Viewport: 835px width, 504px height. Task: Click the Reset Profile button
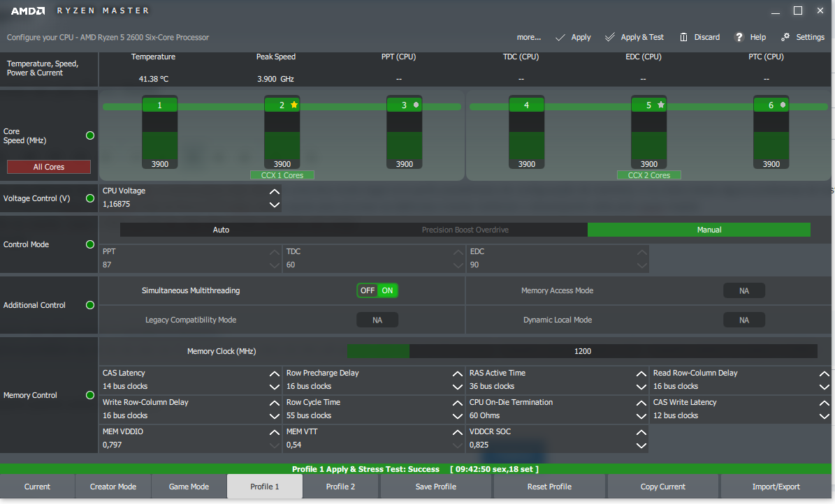(x=549, y=487)
